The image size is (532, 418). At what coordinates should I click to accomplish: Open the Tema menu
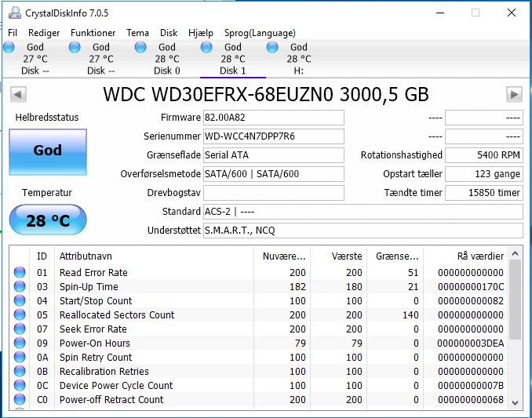(137, 33)
